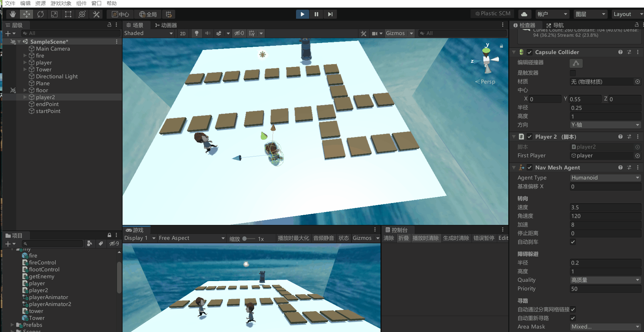Pause the game playback

pyautogui.click(x=316, y=14)
